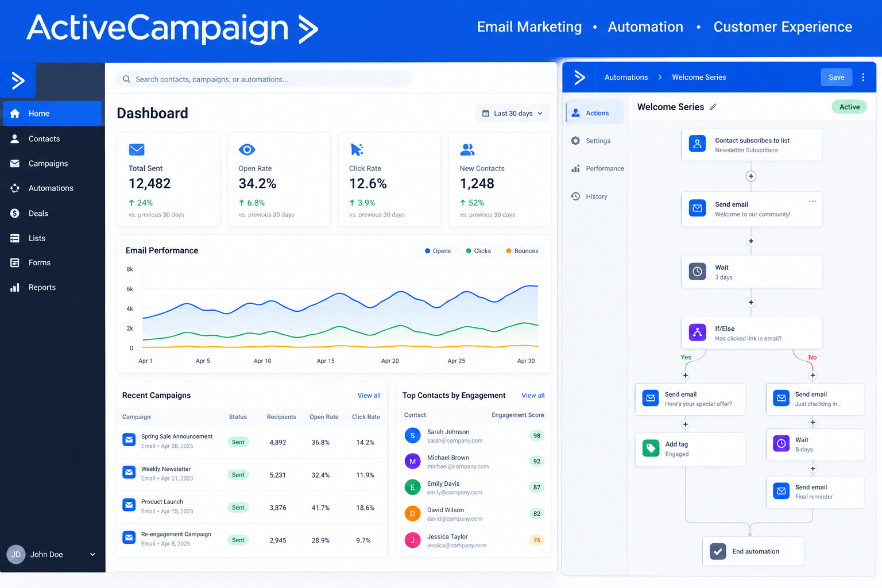Click Jessica Taylor's engagement score 76
This screenshot has height=588, width=882.
click(537, 540)
